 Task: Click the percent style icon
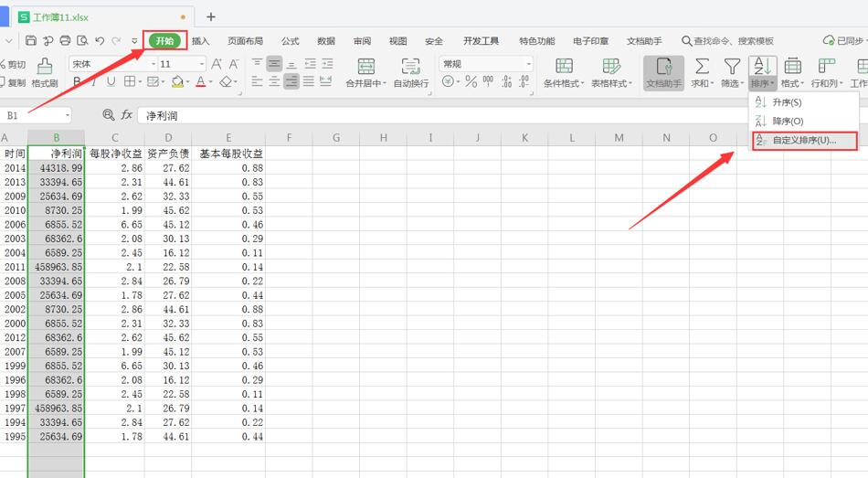coord(471,82)
